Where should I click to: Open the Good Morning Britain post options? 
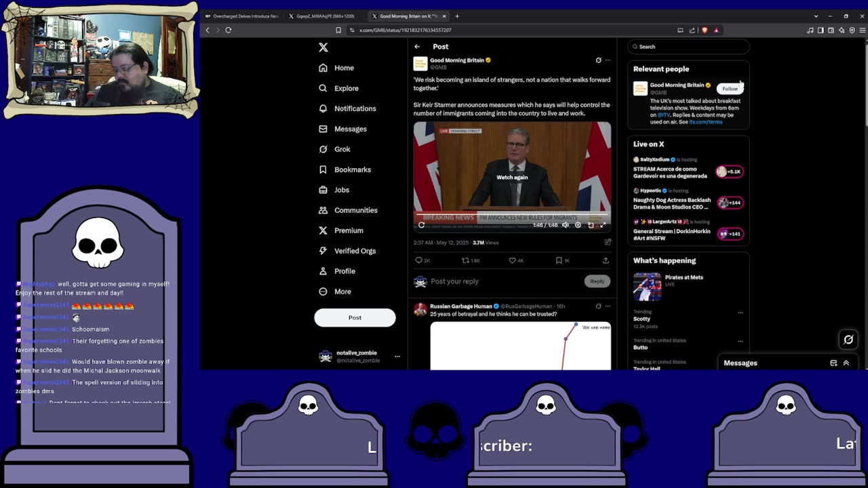pyautogui.click(x=608, y=60)
